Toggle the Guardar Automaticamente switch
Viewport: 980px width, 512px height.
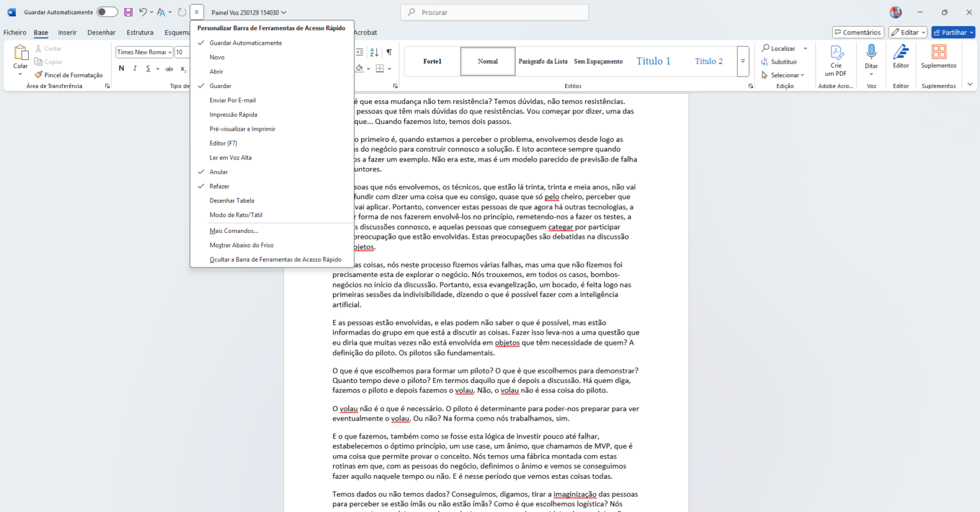(107, 12)
